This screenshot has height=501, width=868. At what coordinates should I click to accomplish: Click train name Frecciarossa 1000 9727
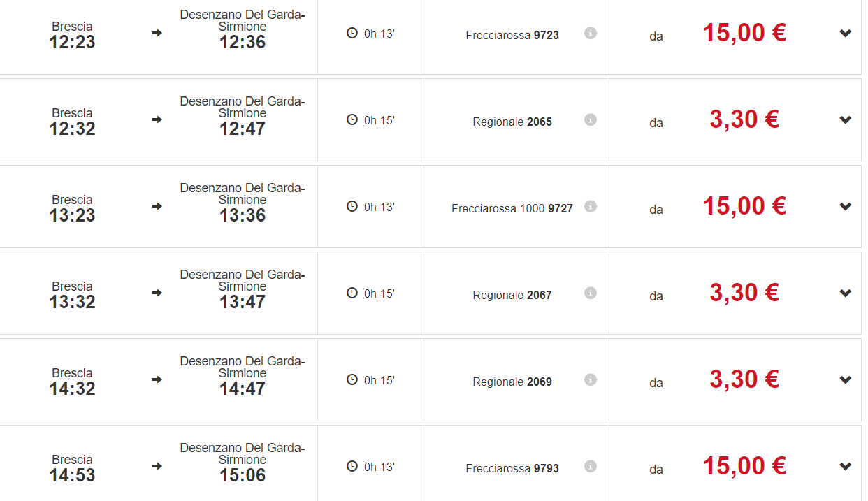pos(512,208)
